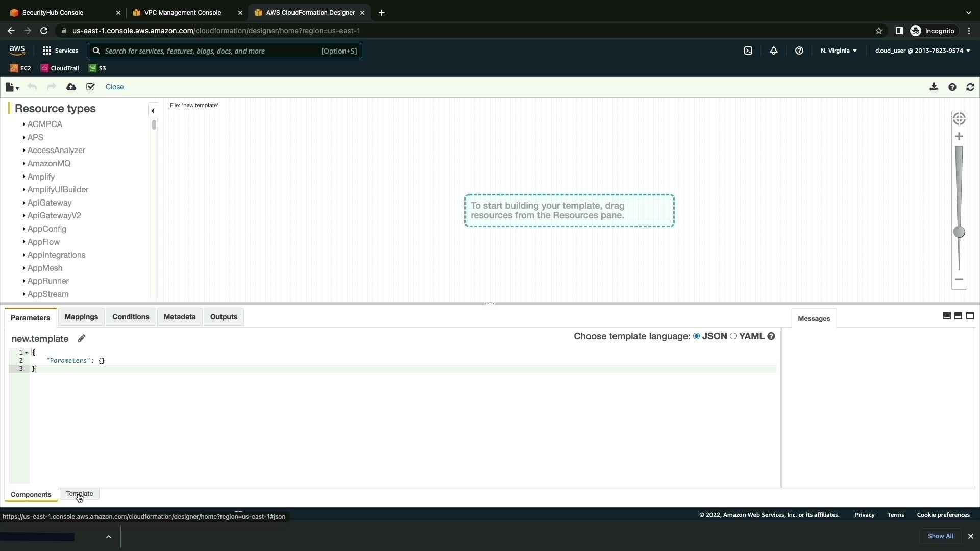
Task: Click the Refresh diagram icon
Action: coord(970,87)
